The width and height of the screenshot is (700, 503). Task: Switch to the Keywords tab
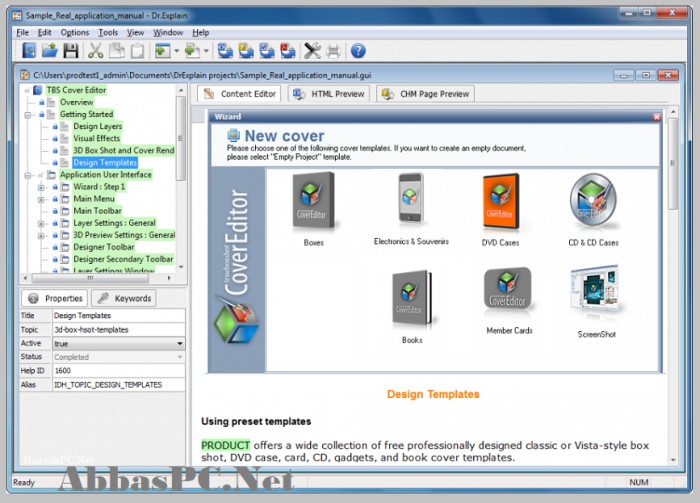point(124,298)
